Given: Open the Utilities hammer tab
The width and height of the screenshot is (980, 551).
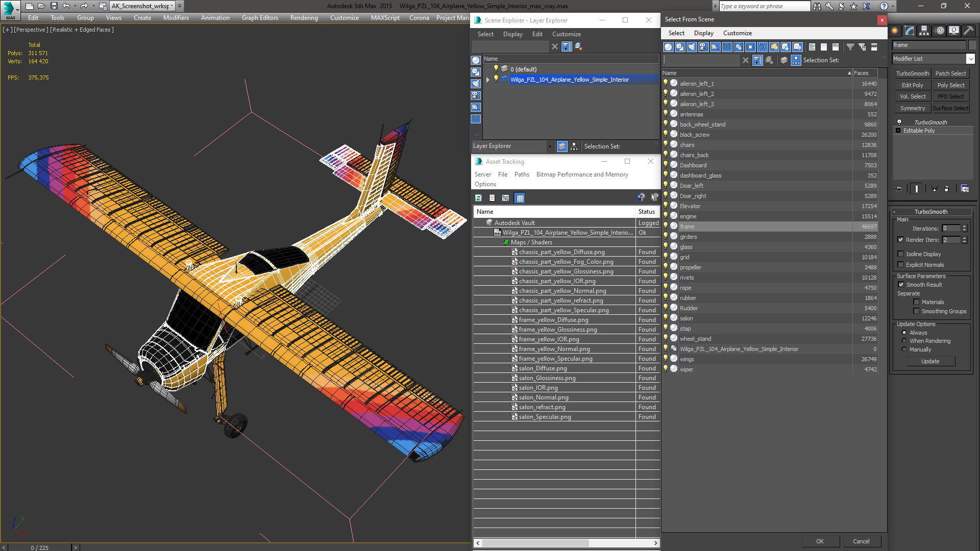Looking at the screenshot, I should [x=968, y=31].
